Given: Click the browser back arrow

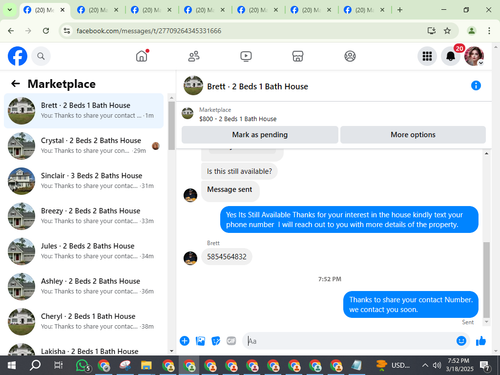Looking at the screenshot, I should (11, 31).
